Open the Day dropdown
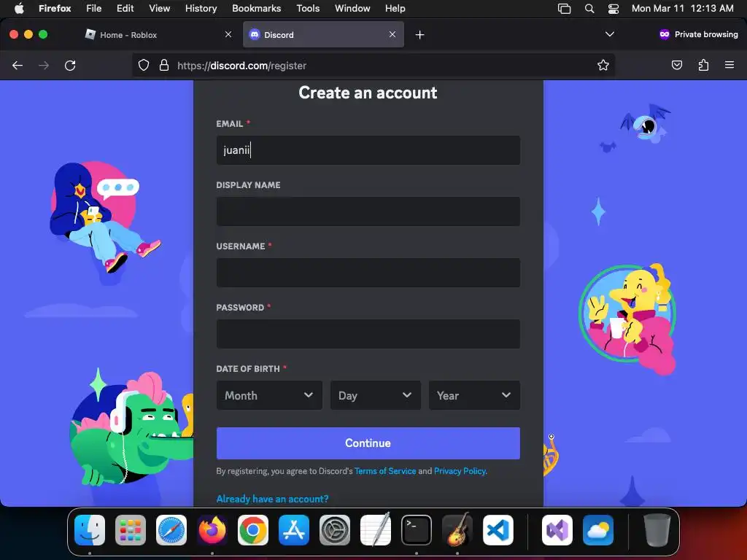 (376, 395)
